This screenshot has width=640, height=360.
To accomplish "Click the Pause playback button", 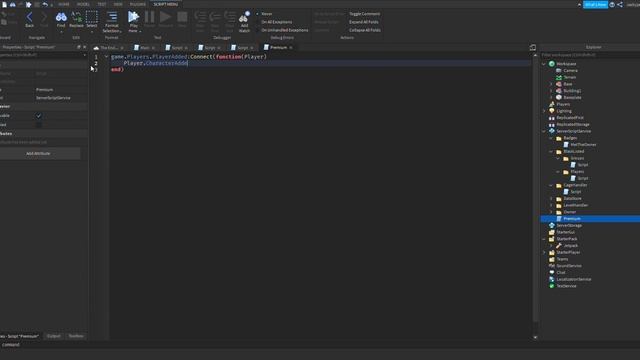I will (x=149, y=17).
